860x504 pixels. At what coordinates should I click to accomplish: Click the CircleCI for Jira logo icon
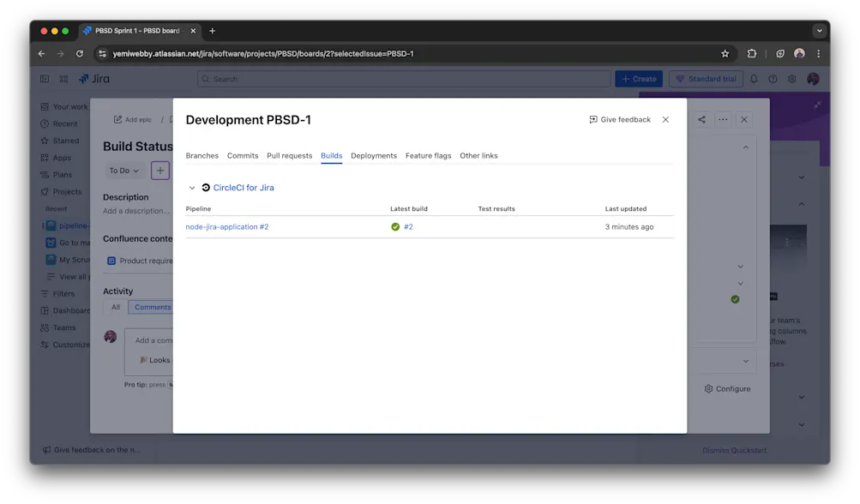206,188
